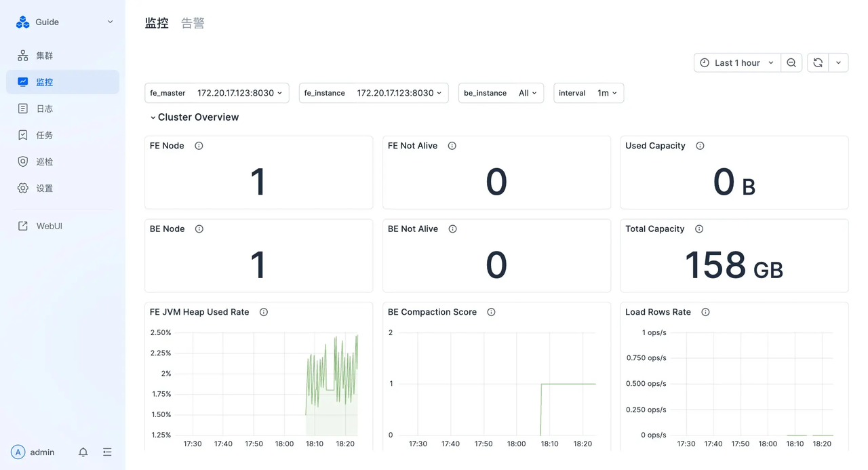Click the gear icon beside 设置
This screenshot has height=470, width=868.
coord(23,188)
